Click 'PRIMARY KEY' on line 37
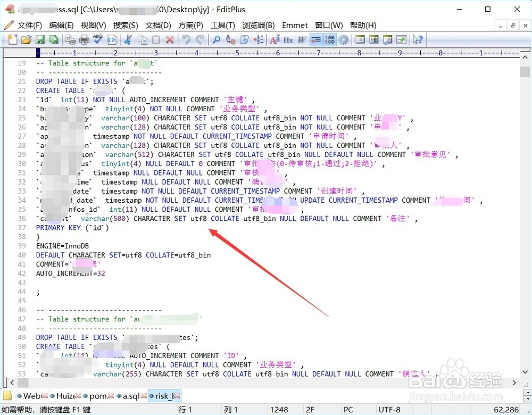The image size is (532, 415). tap(59, 228)
